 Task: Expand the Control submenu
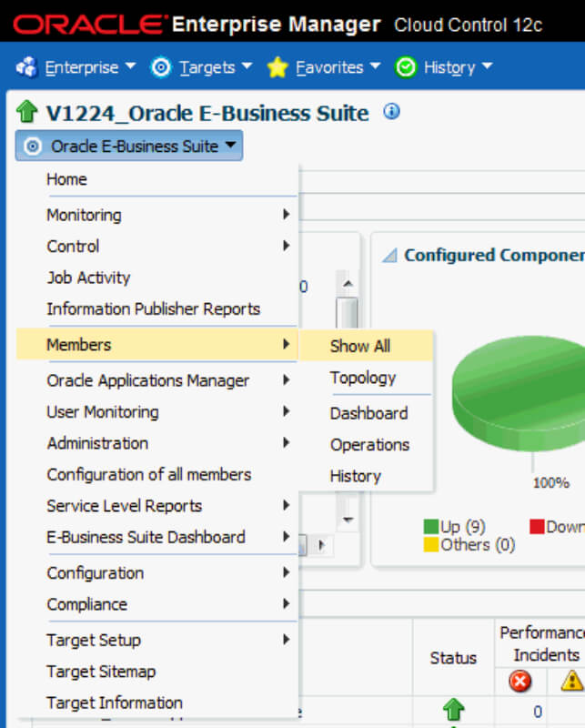(x=156, y=246)
